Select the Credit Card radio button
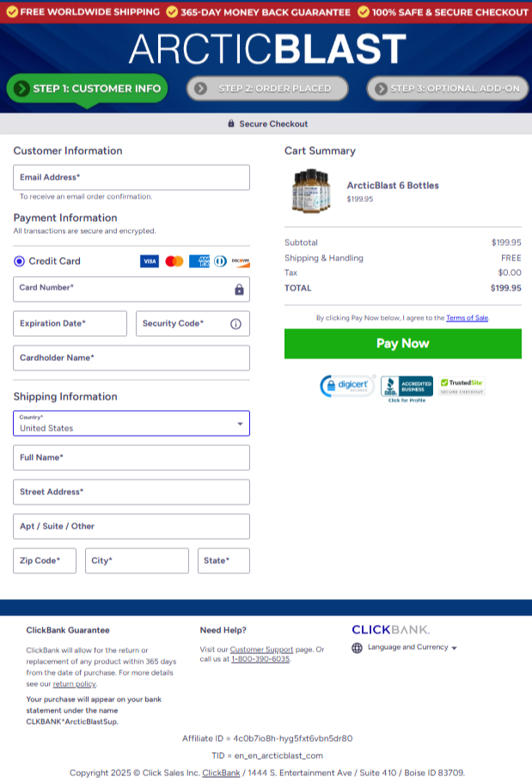 point(20,261)
